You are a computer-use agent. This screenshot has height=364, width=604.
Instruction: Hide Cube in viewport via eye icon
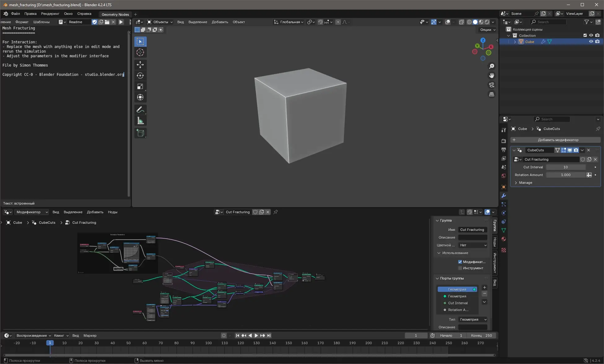tap(591, 41)
